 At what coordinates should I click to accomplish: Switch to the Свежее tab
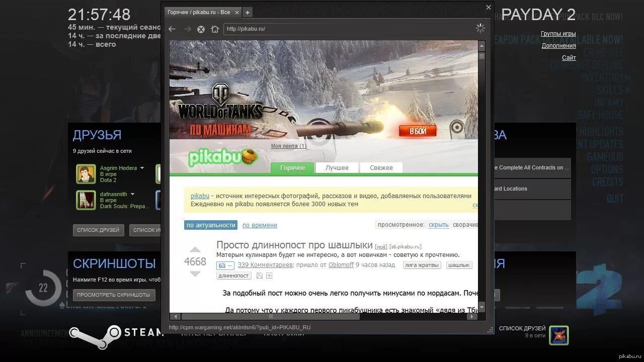point(381,168)
